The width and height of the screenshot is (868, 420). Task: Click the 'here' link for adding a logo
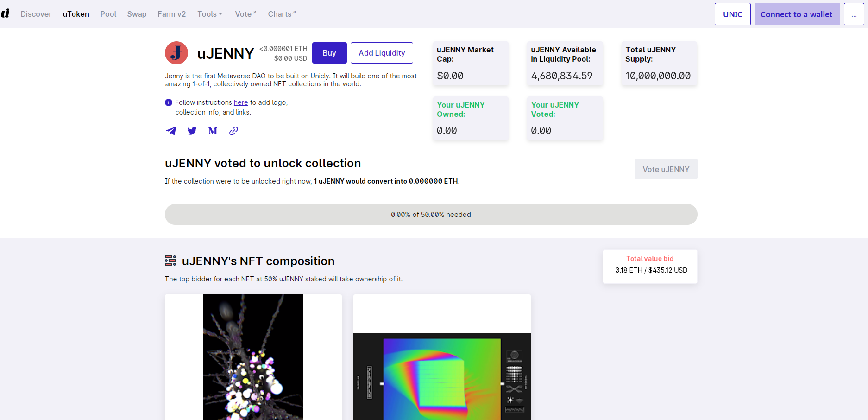240,102
